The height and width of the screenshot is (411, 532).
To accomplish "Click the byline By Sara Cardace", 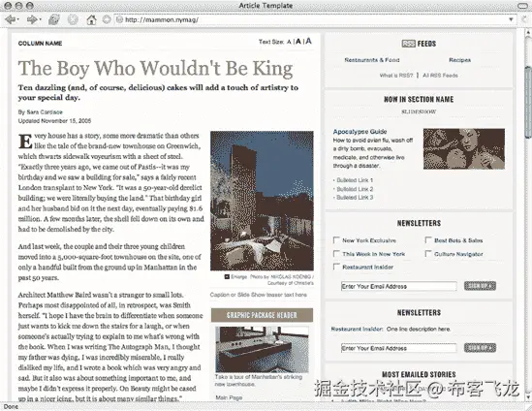I will 41,112.
